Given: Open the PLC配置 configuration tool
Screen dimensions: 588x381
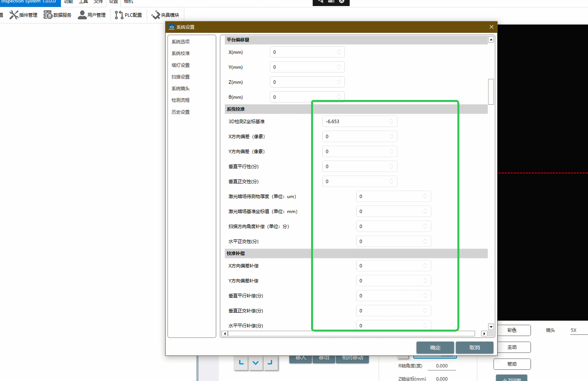Looking at the screenshot, I should (x=128, y=15).
